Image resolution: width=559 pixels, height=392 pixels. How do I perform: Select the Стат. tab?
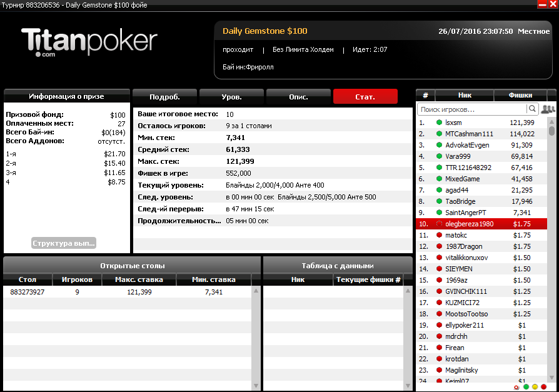[x=365, y=96]
